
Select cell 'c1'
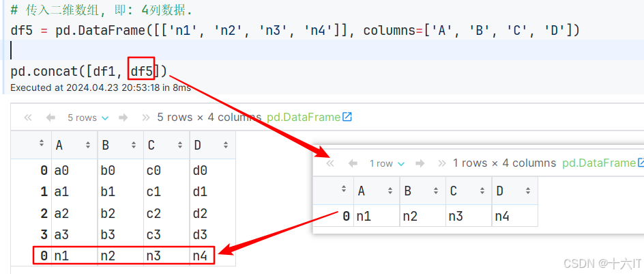point(166,192)
